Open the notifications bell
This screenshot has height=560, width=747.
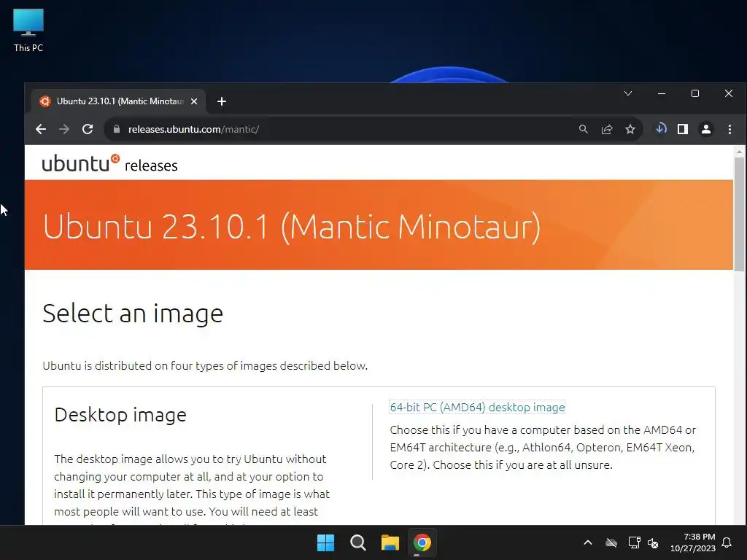click(727, 542)
